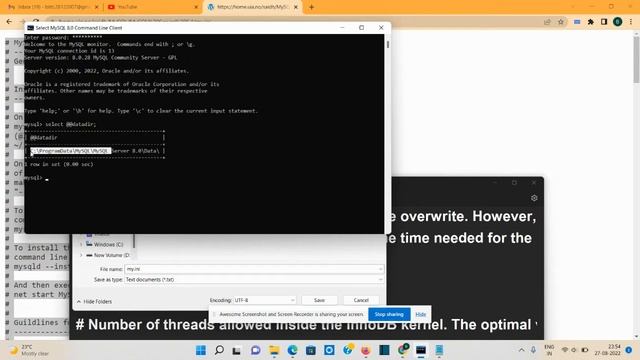The width and height of the screenshot is (640, 360).
Task: Switch to Notepad on the taskbar
Action: coord(439,350)
